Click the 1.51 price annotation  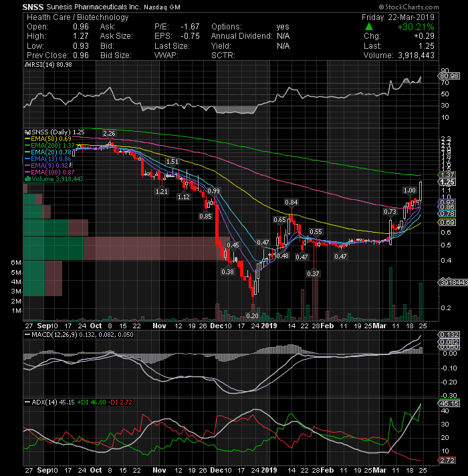click(x=172, y=162)
